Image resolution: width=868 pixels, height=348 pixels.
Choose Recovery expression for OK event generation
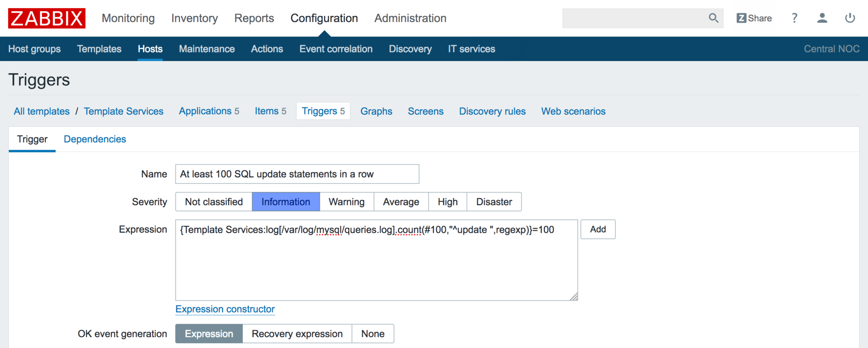pos(297,334)
